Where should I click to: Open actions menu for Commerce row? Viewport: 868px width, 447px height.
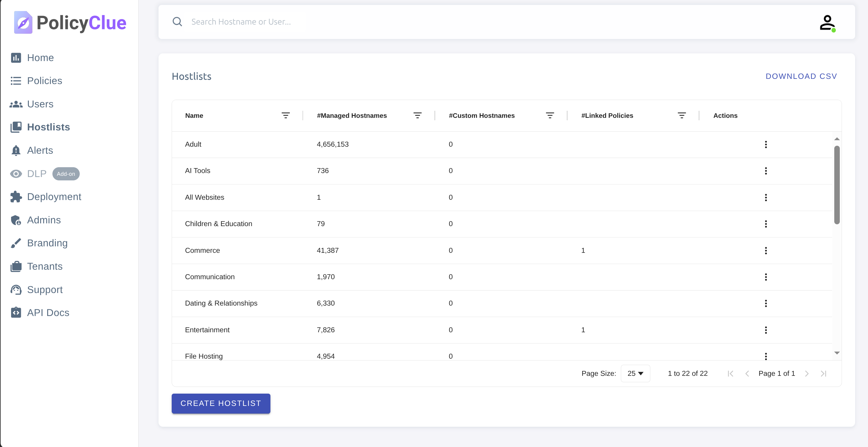tap(766, 250)
